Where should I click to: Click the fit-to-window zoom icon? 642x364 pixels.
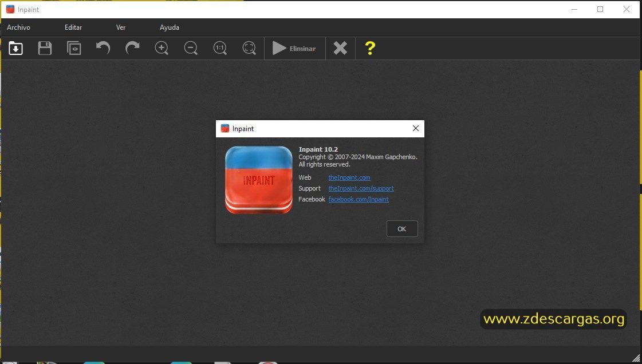click(x=249, y=48)
